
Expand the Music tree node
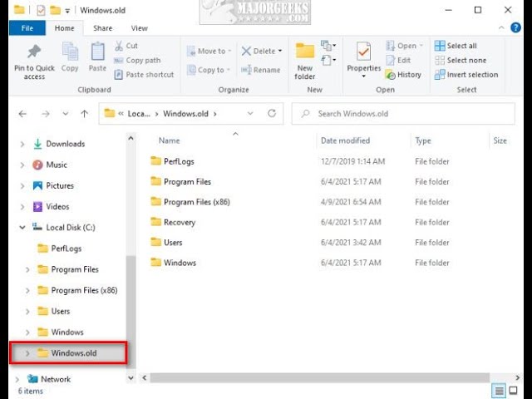22,165
